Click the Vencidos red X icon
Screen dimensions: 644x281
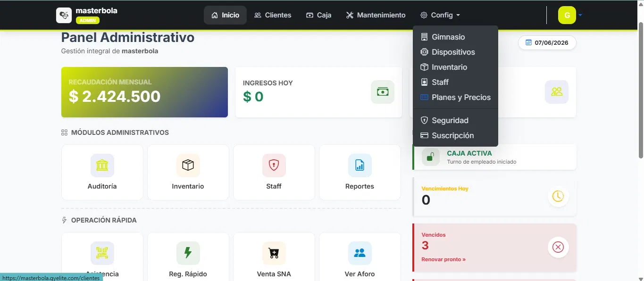click(x=558, y=247)
